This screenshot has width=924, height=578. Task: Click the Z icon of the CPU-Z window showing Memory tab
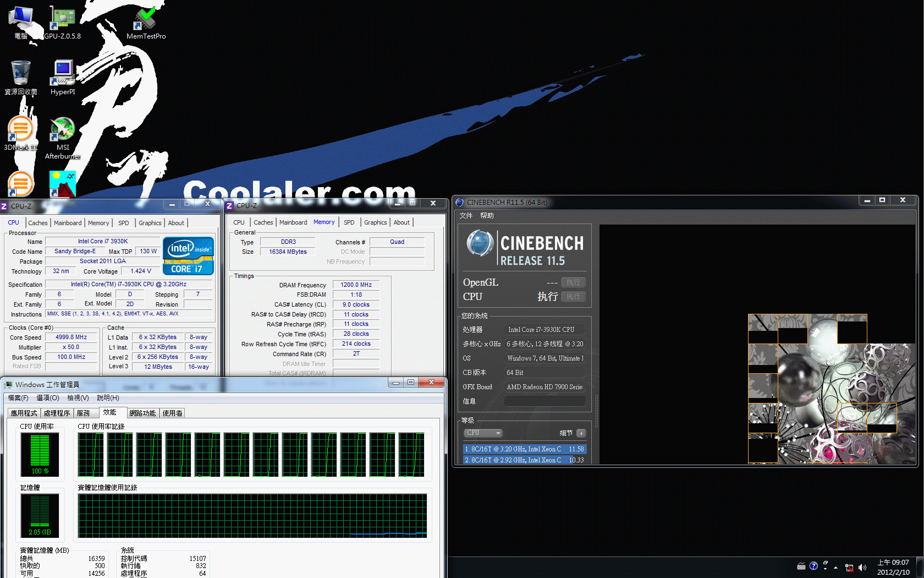230,205
